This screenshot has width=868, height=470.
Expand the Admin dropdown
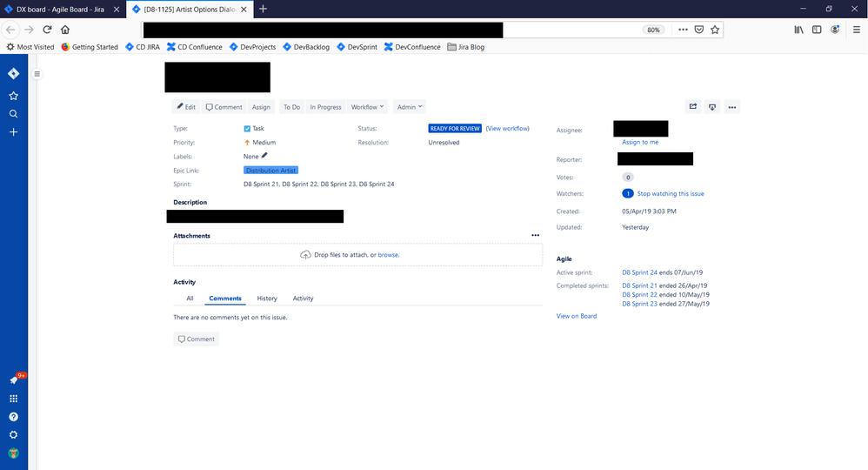(410, 107)
